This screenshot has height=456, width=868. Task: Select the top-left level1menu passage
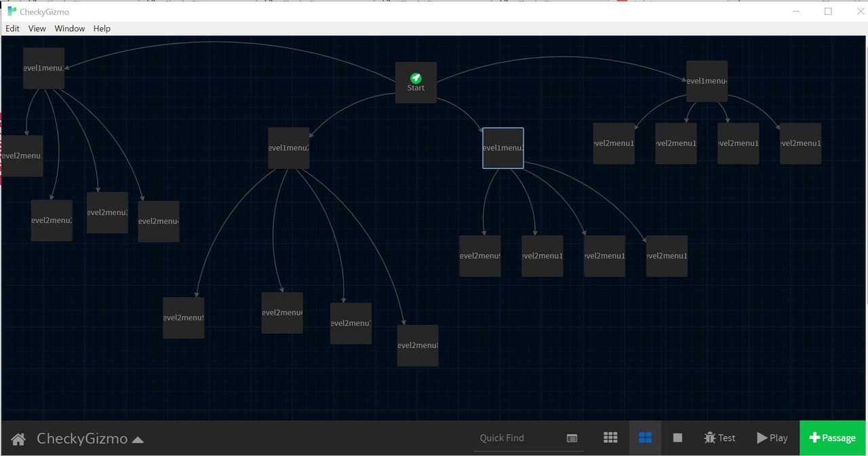point(43,68)
